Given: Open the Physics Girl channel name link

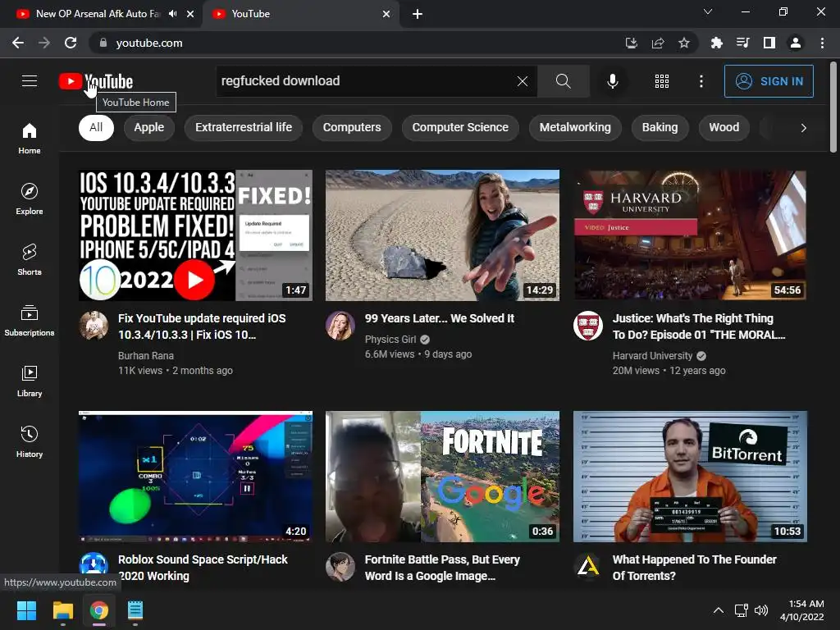Looking at the screenshot, I should coord(390,339).
